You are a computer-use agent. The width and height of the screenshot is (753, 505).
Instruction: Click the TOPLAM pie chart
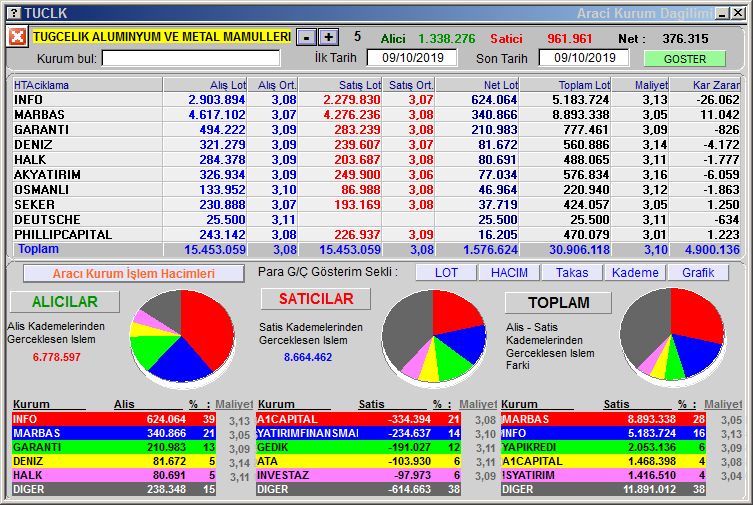(671, 337)
